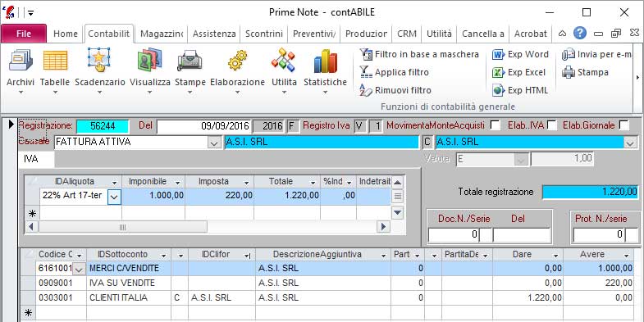Open the 22% Art 17-ter aliquota dropdown
This screenshot has width=644, height=322.
[x=115, y=197]
